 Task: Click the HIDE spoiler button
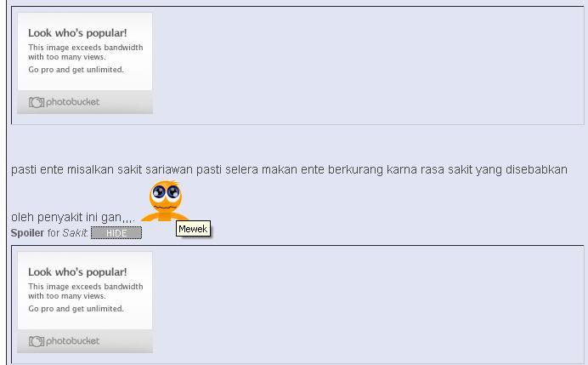[x=116, y=233]
